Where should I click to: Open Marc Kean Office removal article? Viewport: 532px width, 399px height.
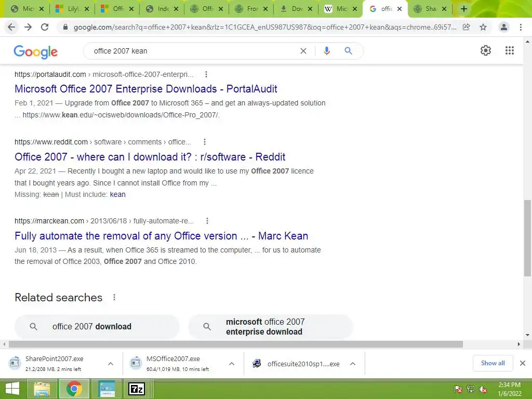tap(161, 236)
